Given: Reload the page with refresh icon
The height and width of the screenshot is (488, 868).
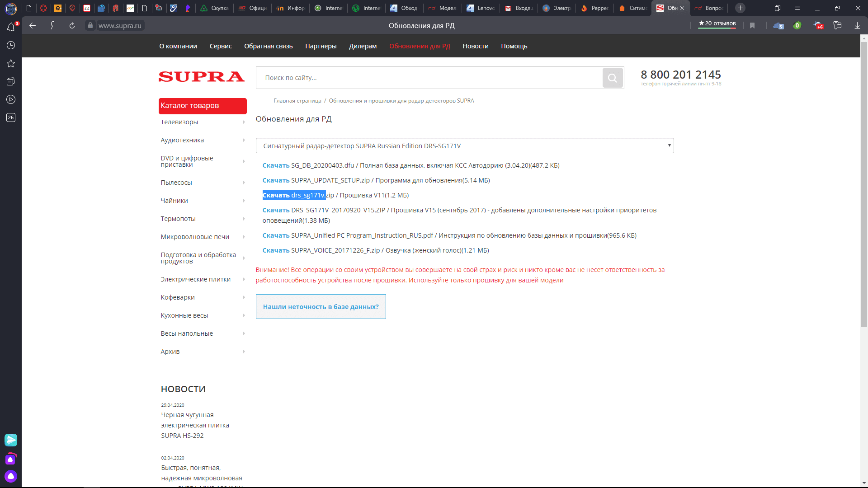Looking at the screenshot, I should tap(72, 26).
